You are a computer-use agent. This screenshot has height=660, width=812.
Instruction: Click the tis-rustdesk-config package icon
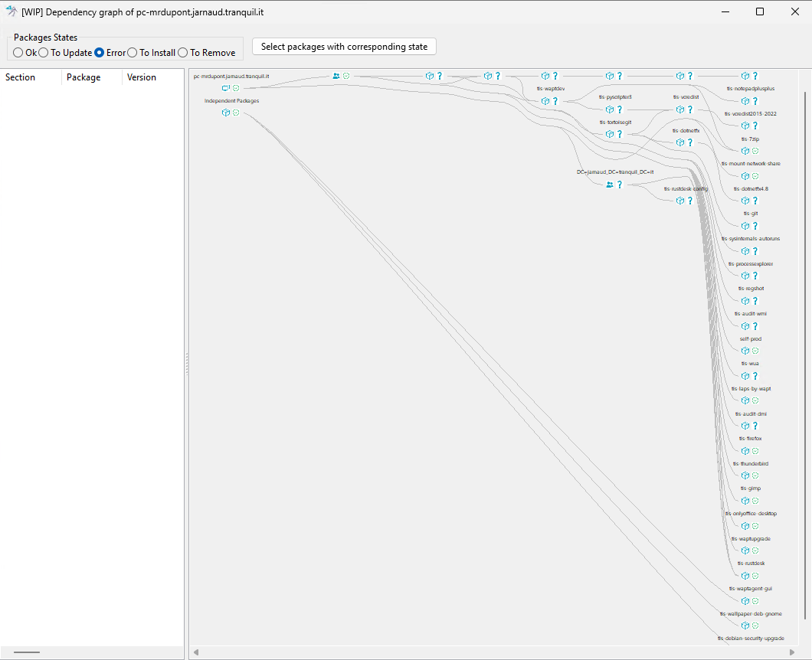tap(680, 201)
